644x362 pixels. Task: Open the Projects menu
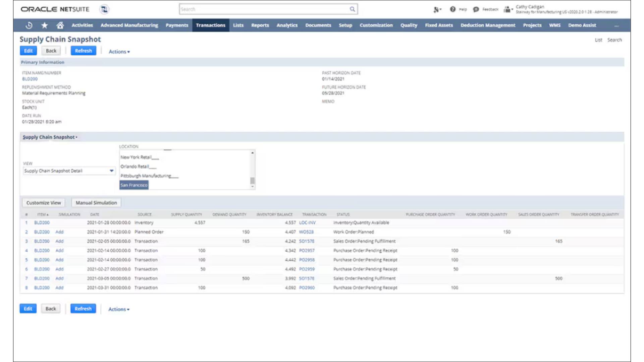click(x=532, y=25)
